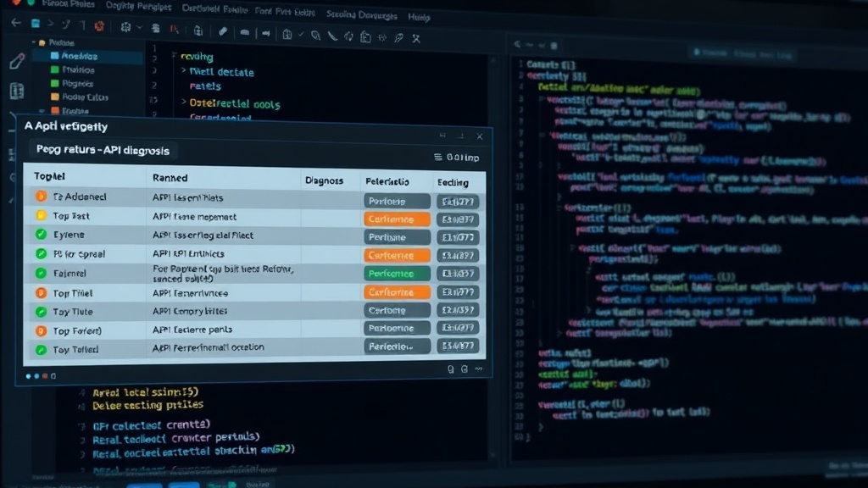Click the second icon at the dialog's bottom right
This screenshot has height=488, width=868.
tap(465, 369)
